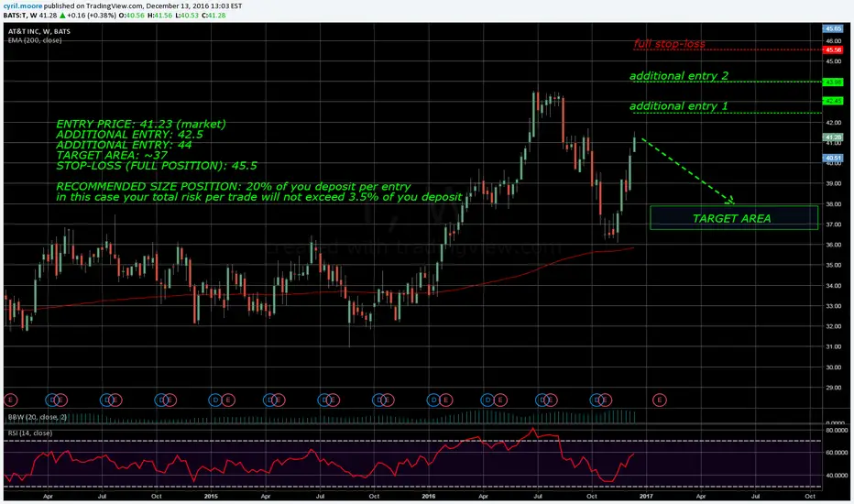
Task: Click the 29.00 price axis label
Action: point(833,388)
